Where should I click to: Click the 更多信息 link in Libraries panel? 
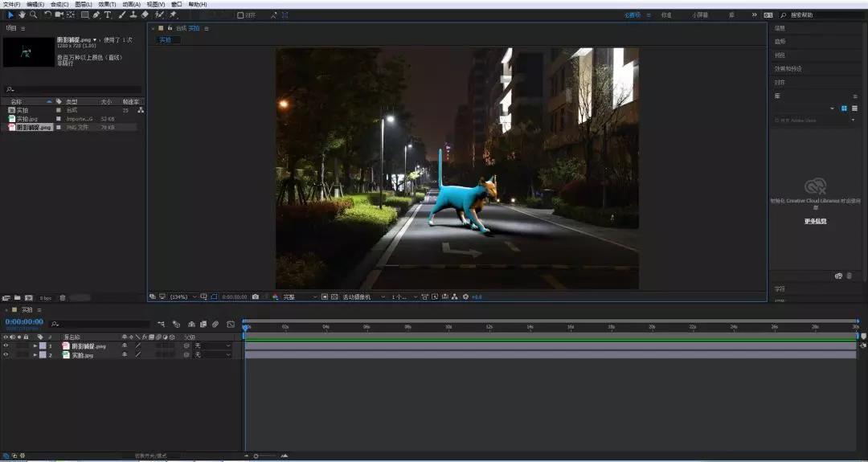[x=815, y=221]
